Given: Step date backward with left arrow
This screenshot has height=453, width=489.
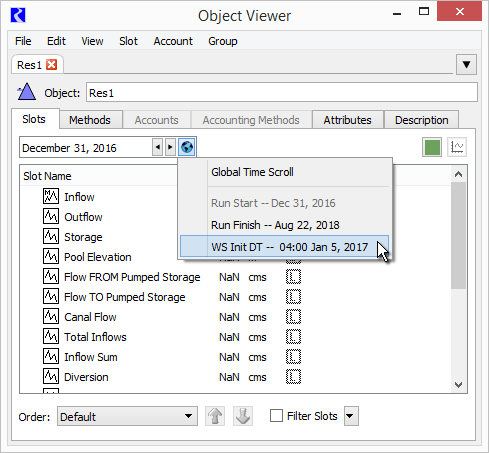Looking at the screenshot, I should pyautogui.click(x=158, y=147).
